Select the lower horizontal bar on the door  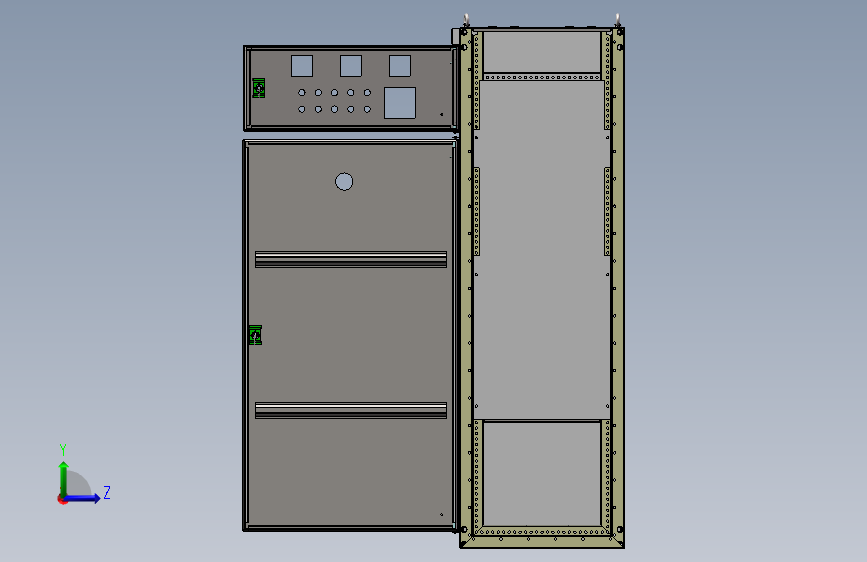click(351, 410)
